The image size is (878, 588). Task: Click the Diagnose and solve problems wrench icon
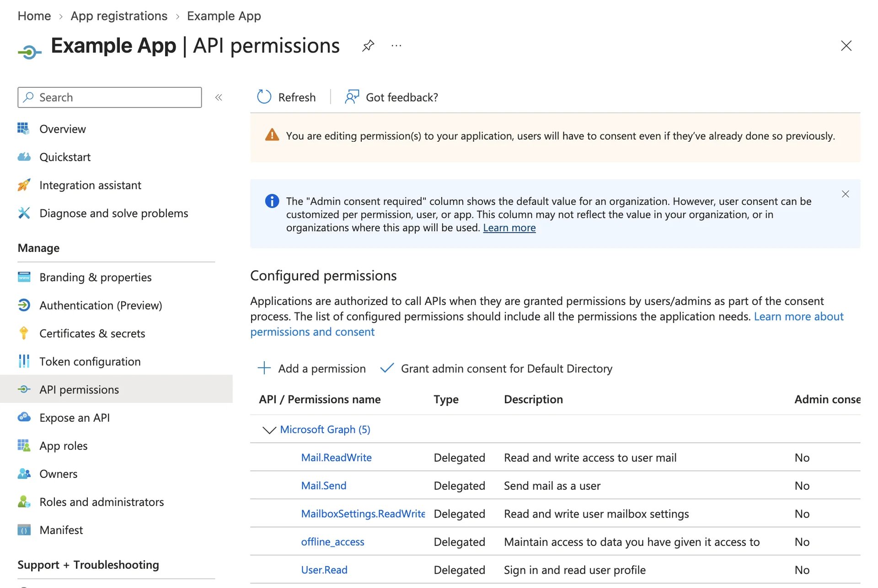(24, 213)
